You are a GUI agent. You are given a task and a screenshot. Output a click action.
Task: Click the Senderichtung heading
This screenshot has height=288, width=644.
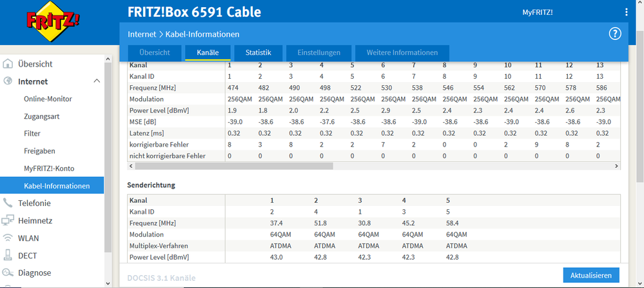[151, 185]
